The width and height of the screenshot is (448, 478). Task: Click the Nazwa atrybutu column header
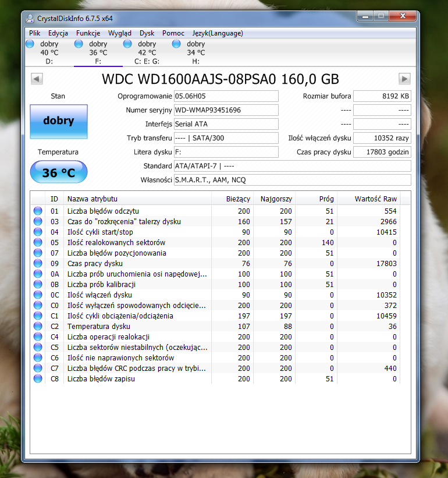click(x=137, y=199)
